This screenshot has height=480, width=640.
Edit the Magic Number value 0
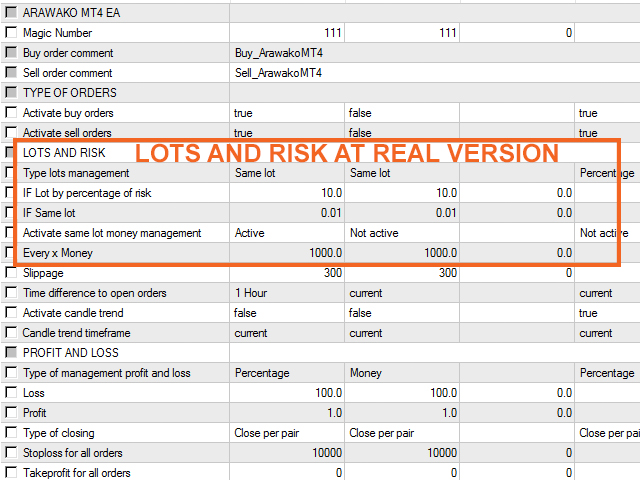click(569, 33)
